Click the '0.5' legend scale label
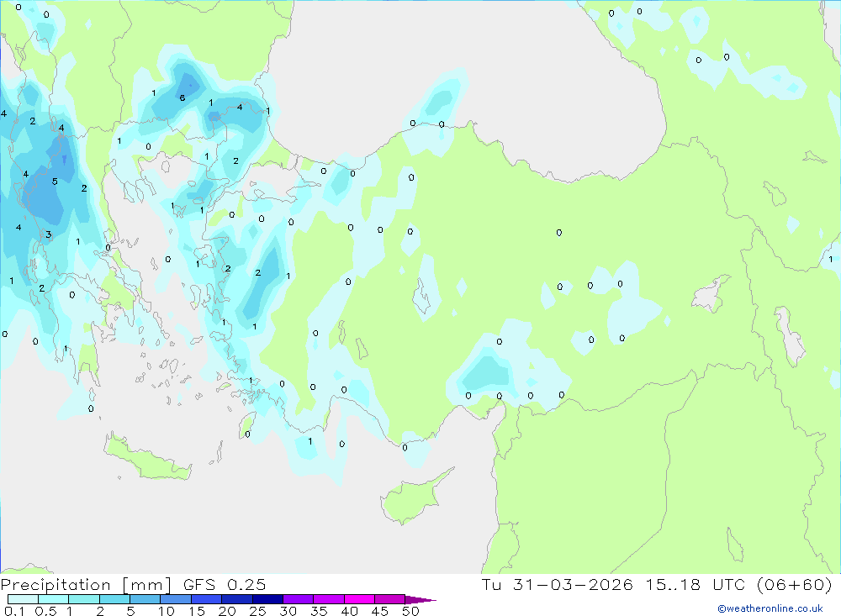 (x=45, y=611)
